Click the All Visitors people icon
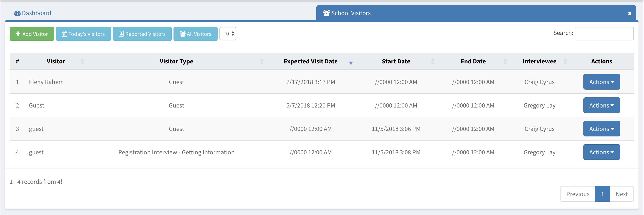The image size is (644, 215). (x=182, y=34)
